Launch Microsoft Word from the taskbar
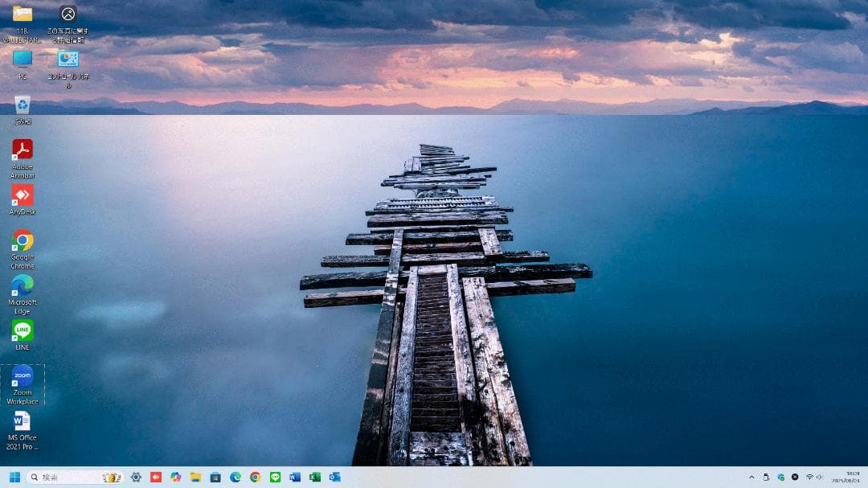 coord(294,477)
